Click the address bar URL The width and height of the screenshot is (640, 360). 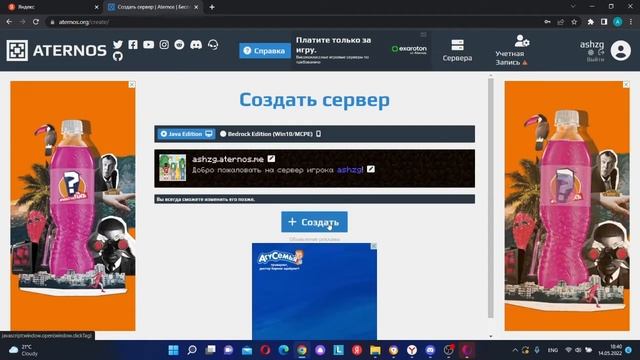coord(84,22)
